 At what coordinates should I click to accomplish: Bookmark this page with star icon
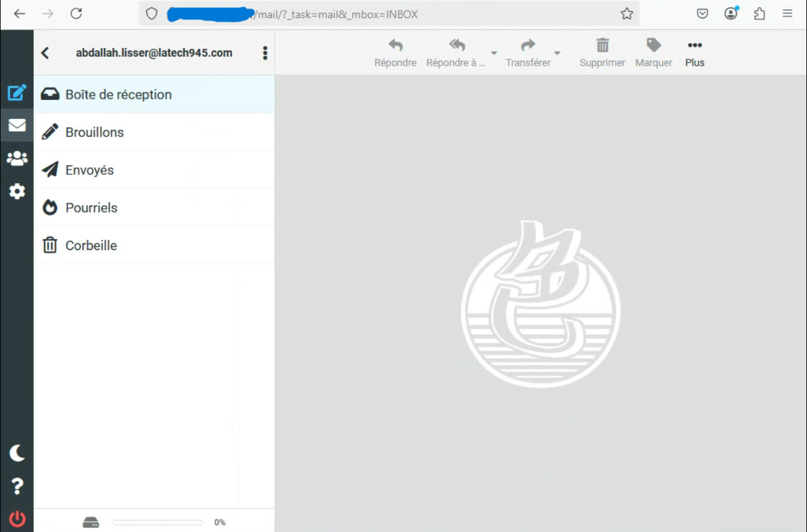(x=627, y=14)
